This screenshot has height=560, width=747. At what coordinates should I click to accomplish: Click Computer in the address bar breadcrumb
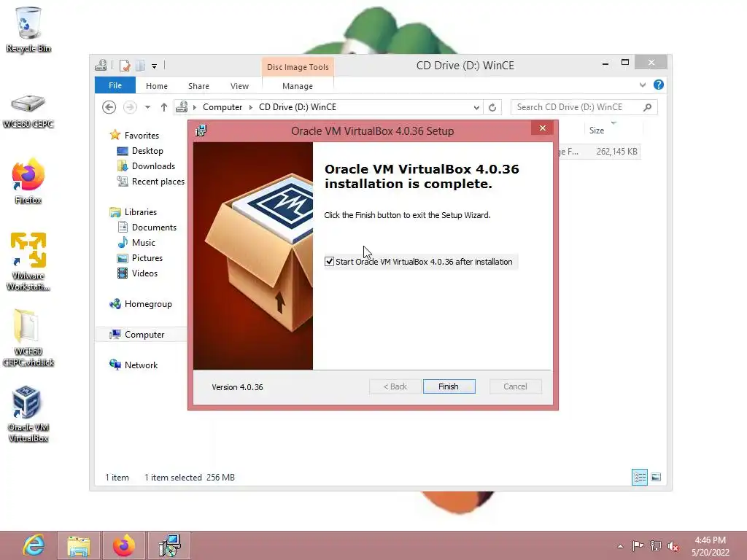click(222, 107)
